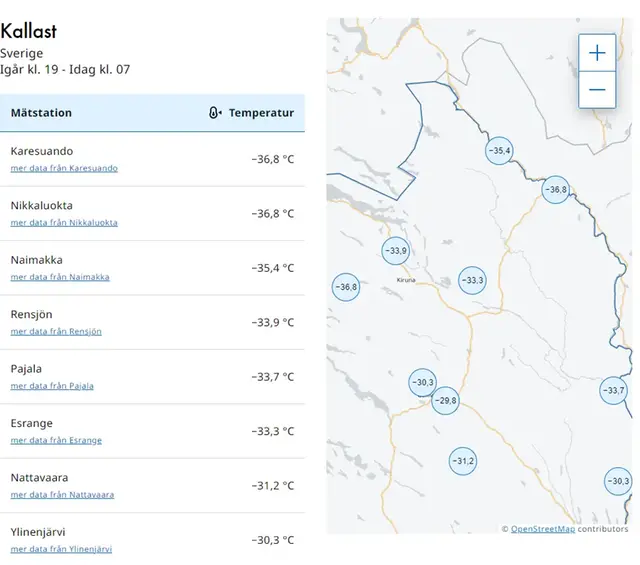Open more data from Naimakka

click(x=60, y=277)
